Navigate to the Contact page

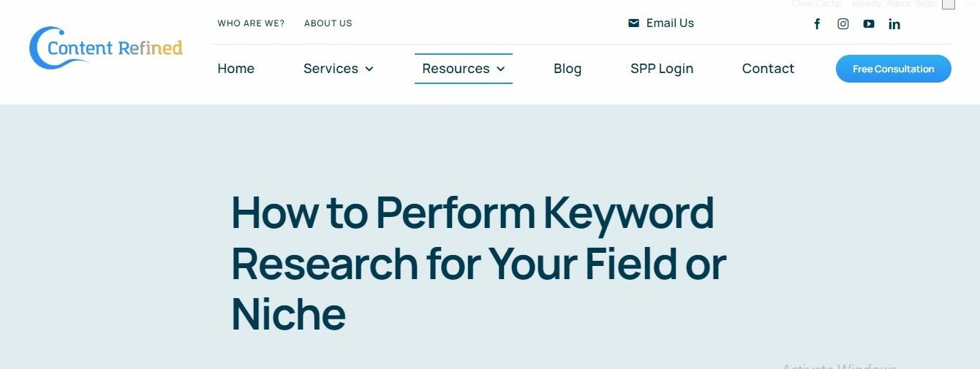point(768,69)
